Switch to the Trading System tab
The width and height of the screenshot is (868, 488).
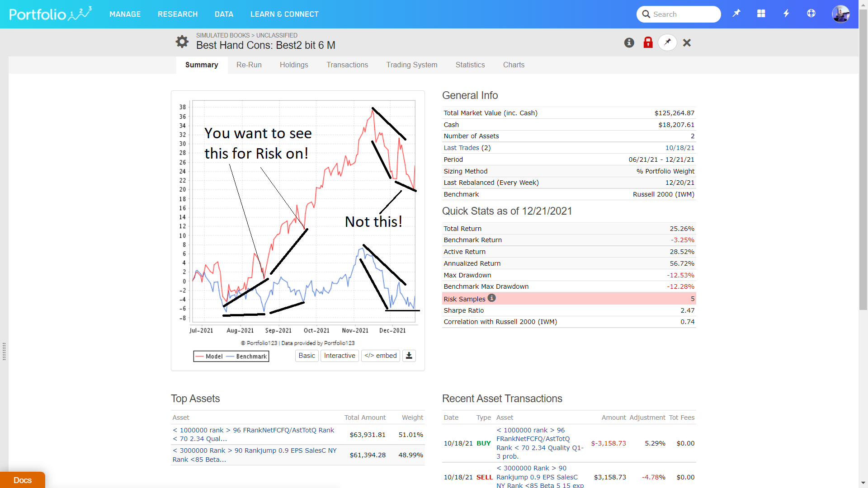411,65
